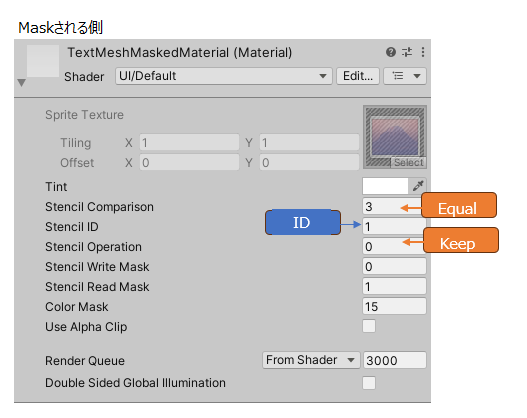
Task: Click the Offset label
Action: pos(77,163)
